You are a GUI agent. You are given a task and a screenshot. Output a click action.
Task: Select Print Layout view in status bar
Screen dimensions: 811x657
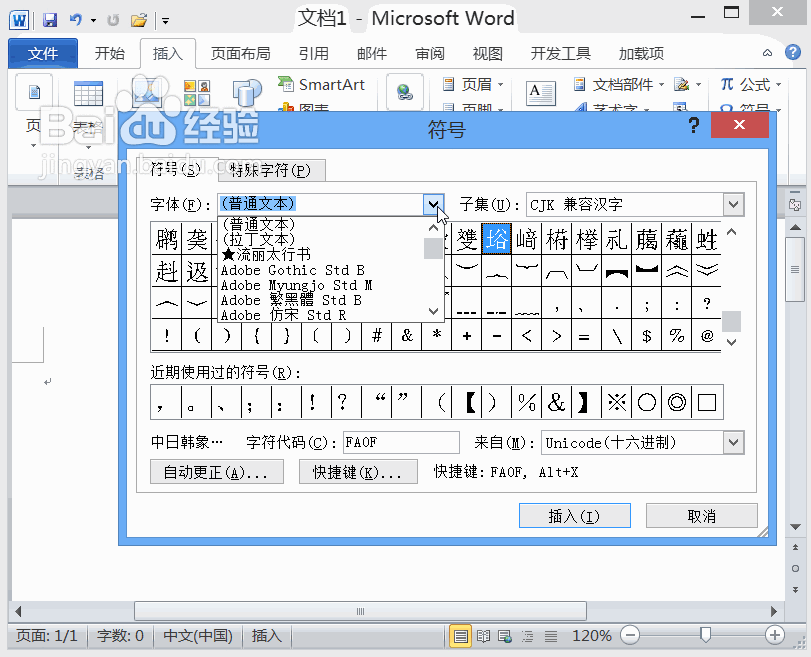click(460, 636)
